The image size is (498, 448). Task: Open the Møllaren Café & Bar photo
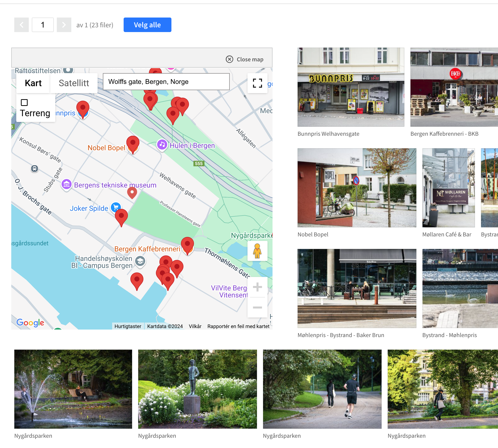449,188
